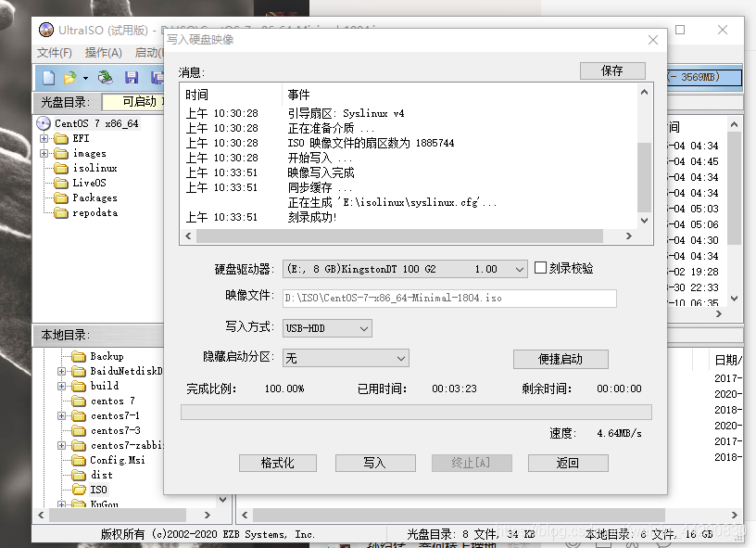The height and width of the screenshot is (548, 756).
Task: Expand the centos7-zabbi tree node
Action: click(x=62, y=446)
